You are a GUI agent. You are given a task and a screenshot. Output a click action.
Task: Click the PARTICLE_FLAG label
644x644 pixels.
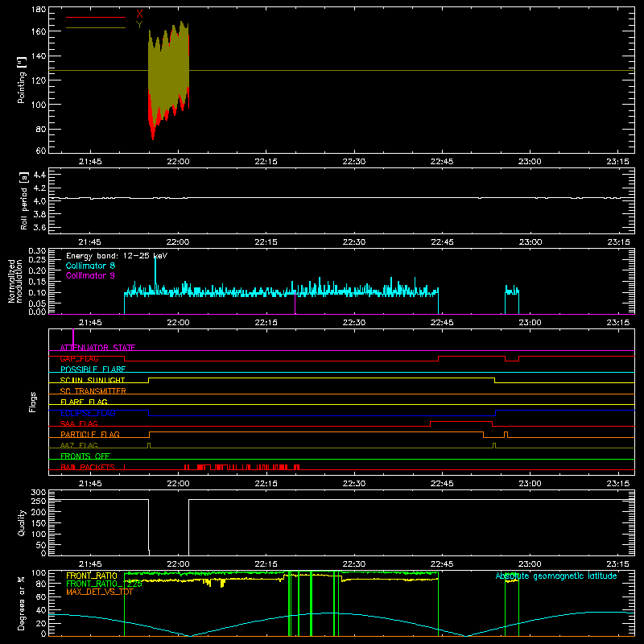pyautogui.click(x=90, y=434)
